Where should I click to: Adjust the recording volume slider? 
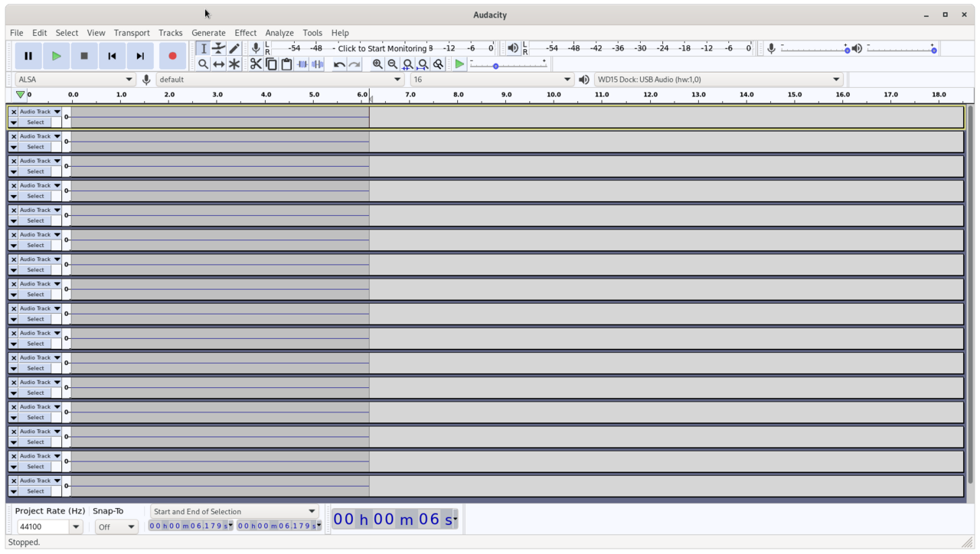[815, 49]
